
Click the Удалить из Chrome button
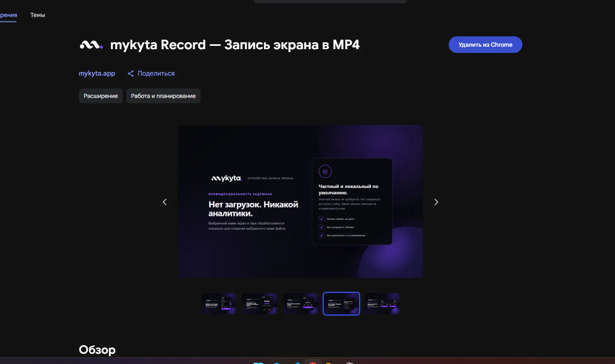485,45
